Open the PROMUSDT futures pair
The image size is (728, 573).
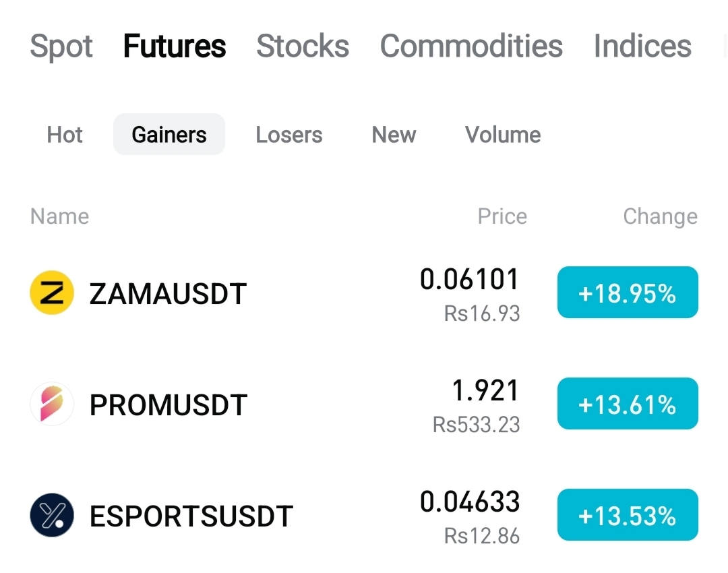tap(364, 404)
